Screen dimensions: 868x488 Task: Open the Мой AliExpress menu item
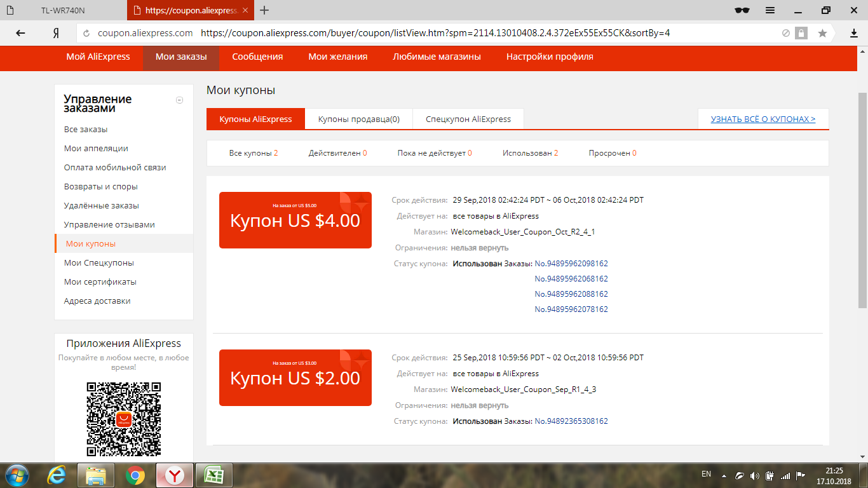pos(98,57)
